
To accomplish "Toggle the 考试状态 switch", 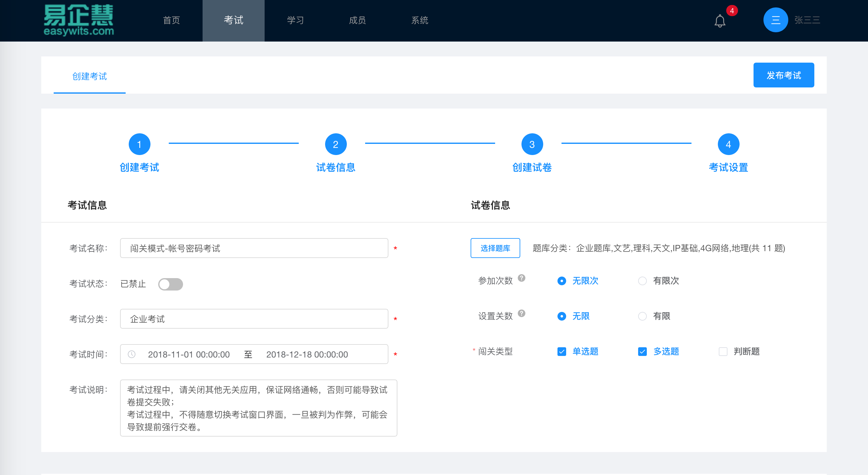I will pos(171,284).
